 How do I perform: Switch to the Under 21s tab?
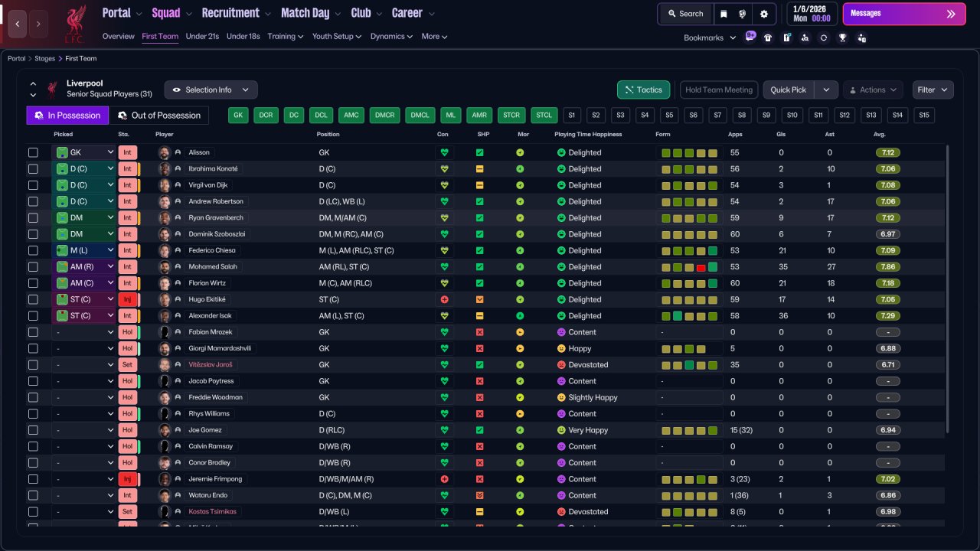202,36
